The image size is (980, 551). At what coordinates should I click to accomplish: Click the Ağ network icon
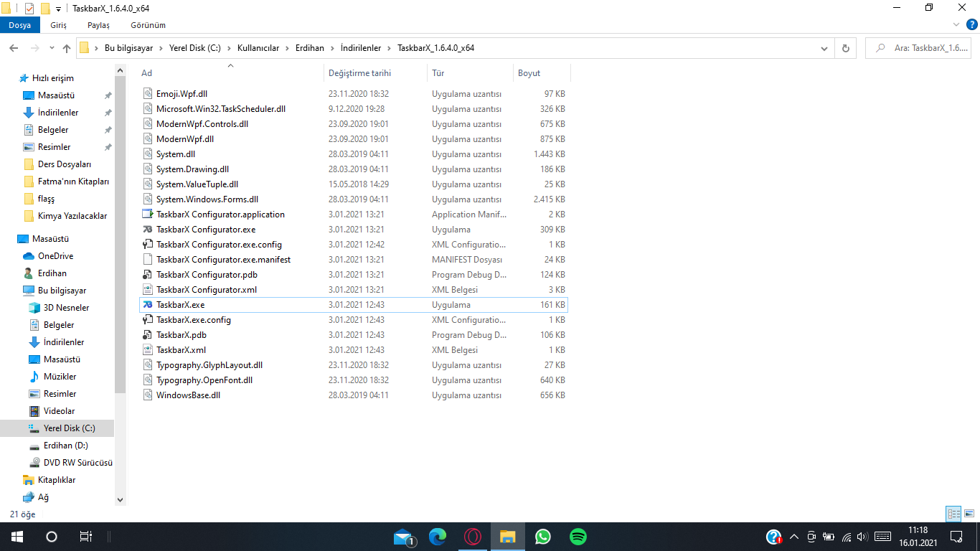coord(29,497)
